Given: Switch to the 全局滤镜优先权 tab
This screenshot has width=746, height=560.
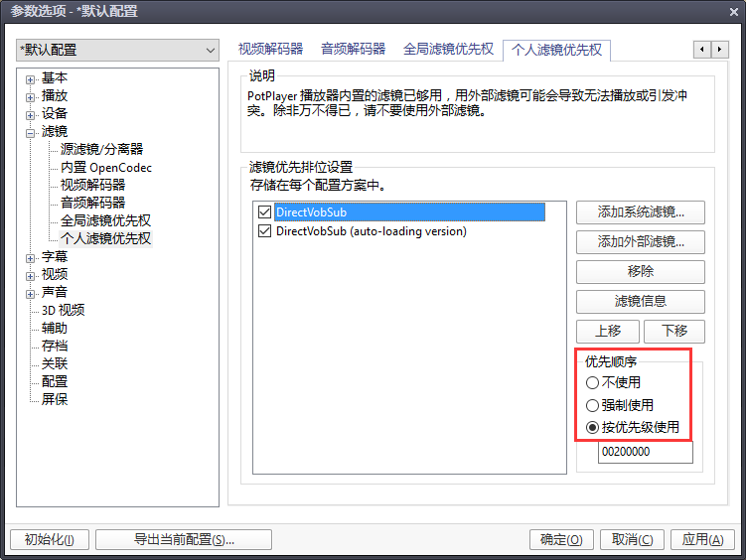Looking at the screenshot, I should (448, 49).
